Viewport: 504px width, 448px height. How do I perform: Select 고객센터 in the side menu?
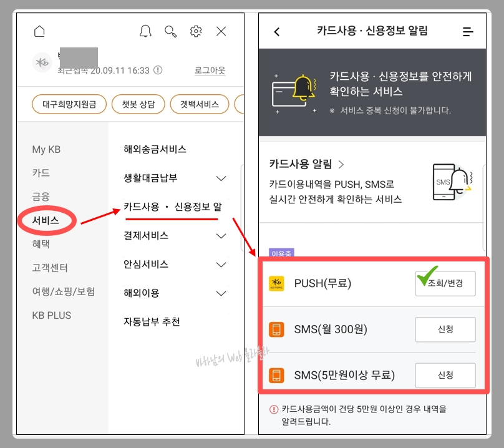point(50,268)
